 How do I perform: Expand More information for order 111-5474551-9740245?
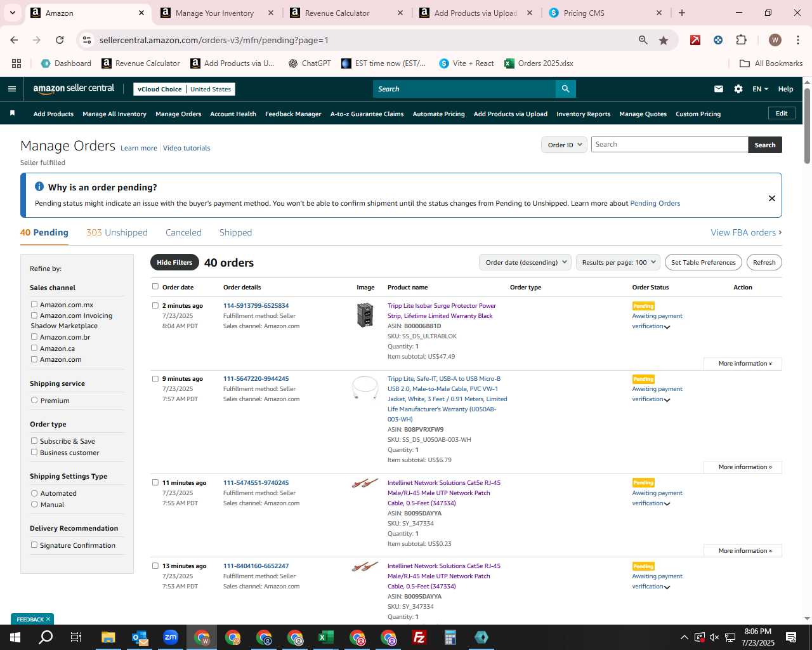point(742,551)
